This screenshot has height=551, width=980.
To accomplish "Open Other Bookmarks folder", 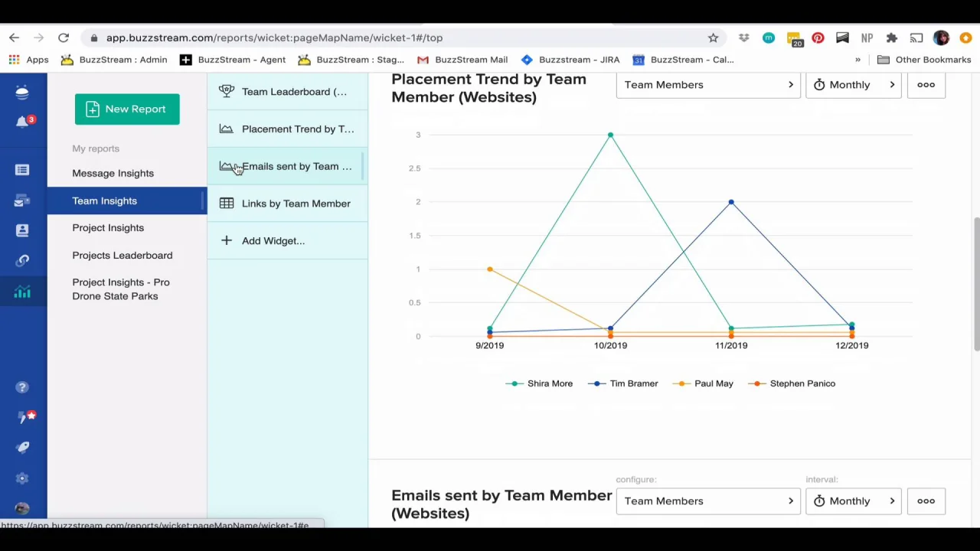I will tap(924, 60).
